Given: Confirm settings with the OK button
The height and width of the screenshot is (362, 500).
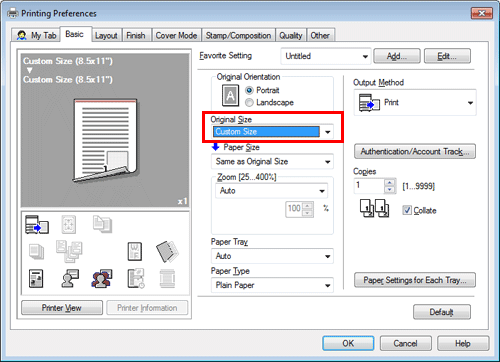Looking at the screenshot, I should tap(348, 343).
